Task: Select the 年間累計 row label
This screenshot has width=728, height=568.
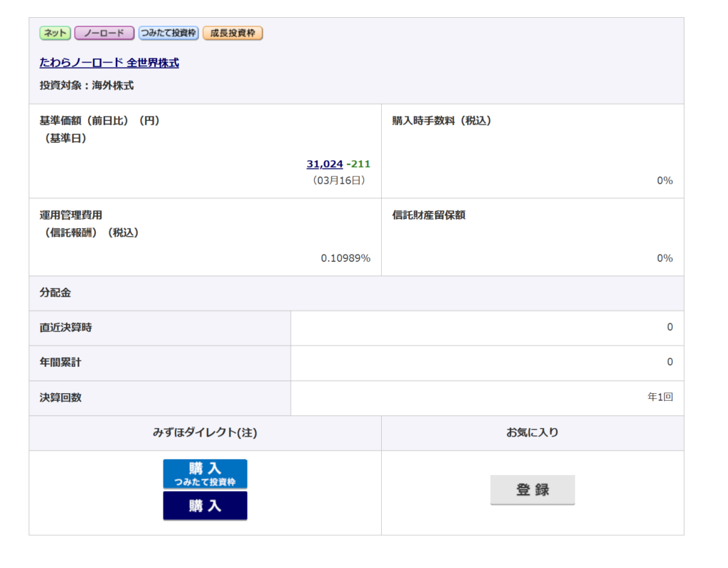Action: pyautogui.click(x=60, y=363)
